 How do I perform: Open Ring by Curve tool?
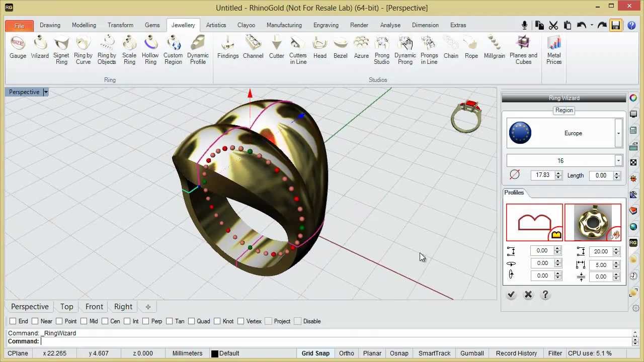pyautogui.click(x=83, y=51)
